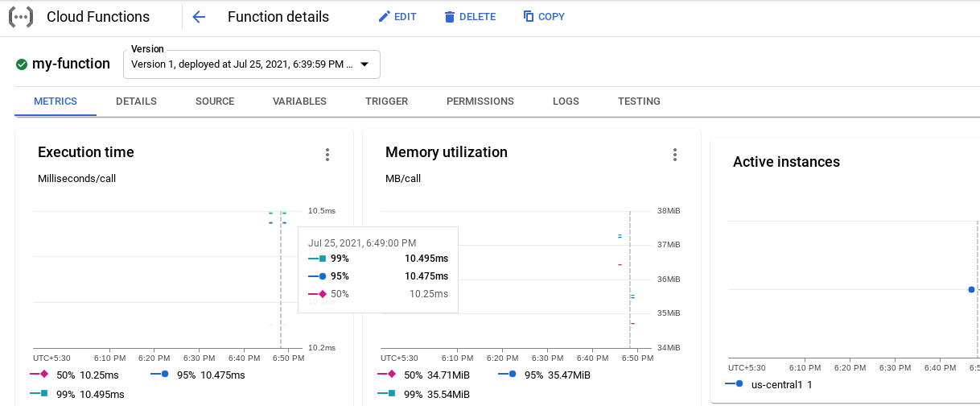This screenshot has height=406, width=980.
Task: Click the green status checkmark icon
Action: pos(22,64)
